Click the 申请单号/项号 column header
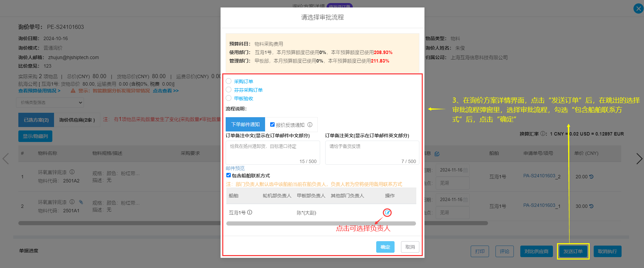 [x=538, y=154]
